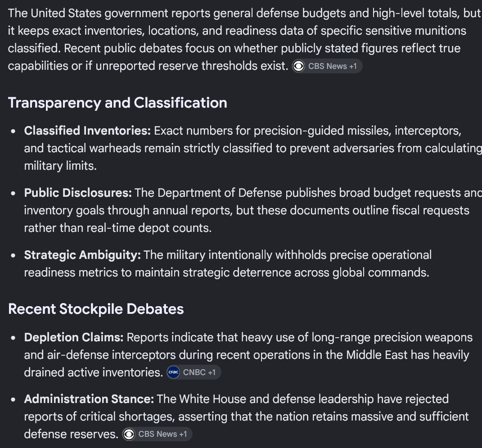Click the "Recent Stockpile Debates" heading
The width and height of the screenshot is (482, 448).
(96, 309)
